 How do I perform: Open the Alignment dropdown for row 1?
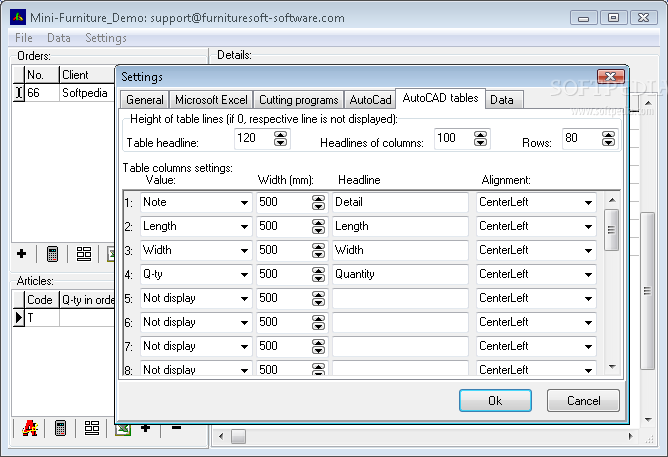pyautogui.click(x=588, y=202)
